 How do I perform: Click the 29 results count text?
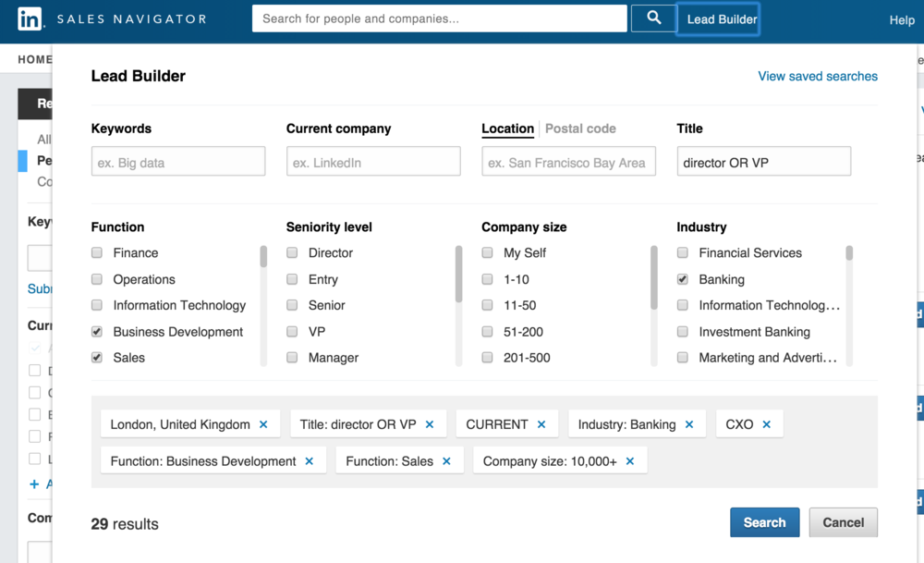click(125, 524)
